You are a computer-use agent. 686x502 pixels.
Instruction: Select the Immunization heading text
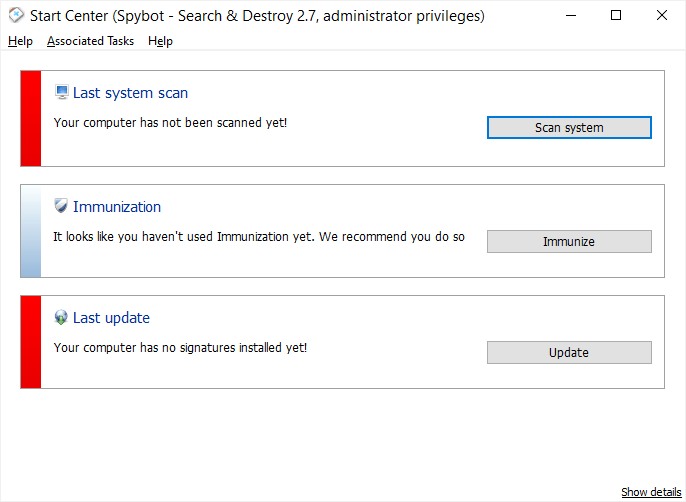click(x=117, y=207)
